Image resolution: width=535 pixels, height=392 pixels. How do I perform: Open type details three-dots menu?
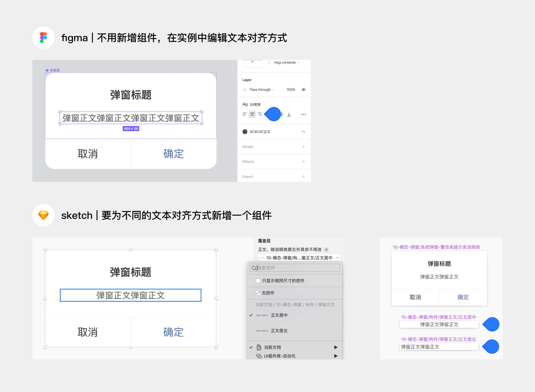(303, 114)
